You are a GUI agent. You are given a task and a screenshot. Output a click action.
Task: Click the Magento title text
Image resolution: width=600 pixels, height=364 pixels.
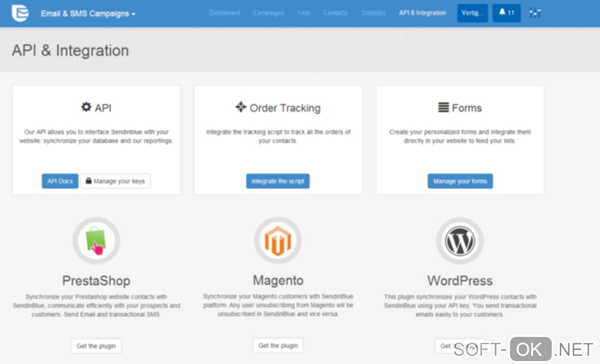[278, 280]
